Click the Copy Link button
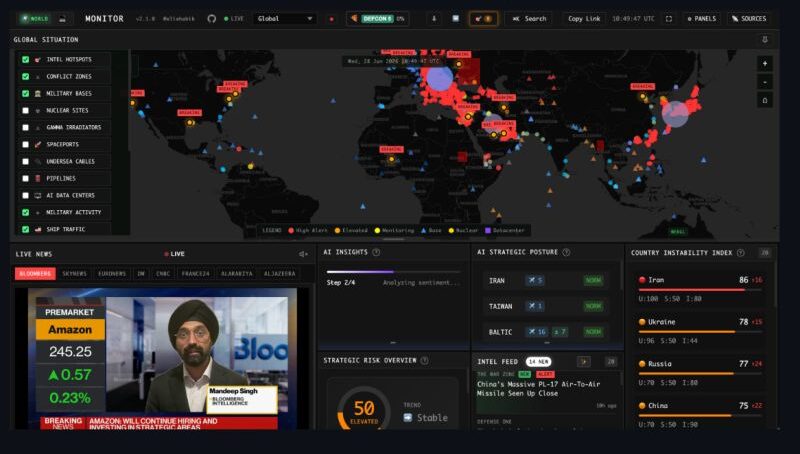 click(584, 19)
